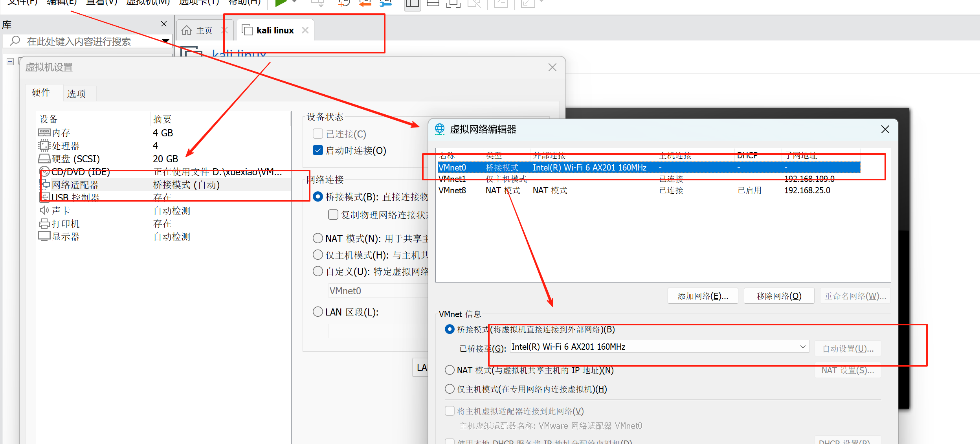
Task: Close the 虚拟机设置 dialog
Action: pyautogui.click(x=552, y=67)
